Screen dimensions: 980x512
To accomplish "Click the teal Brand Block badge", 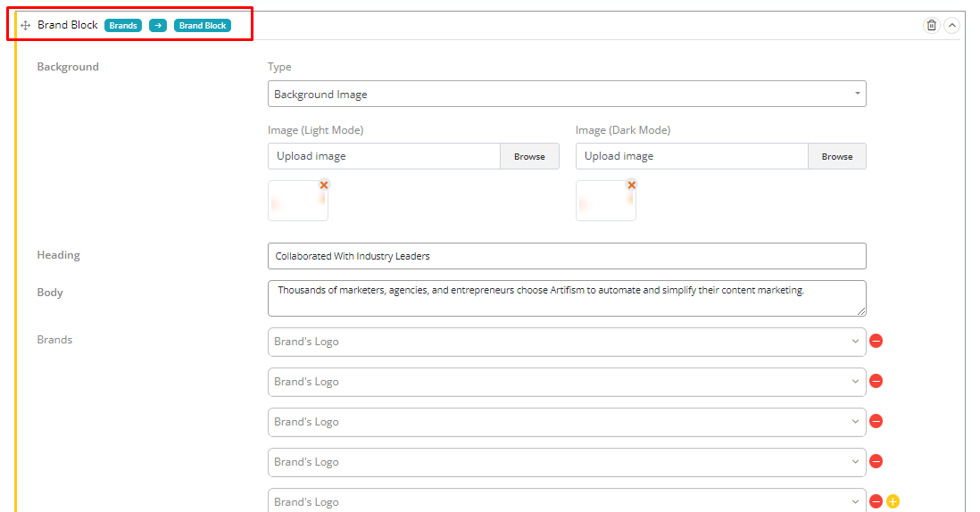I will click(x=203, y=26).
